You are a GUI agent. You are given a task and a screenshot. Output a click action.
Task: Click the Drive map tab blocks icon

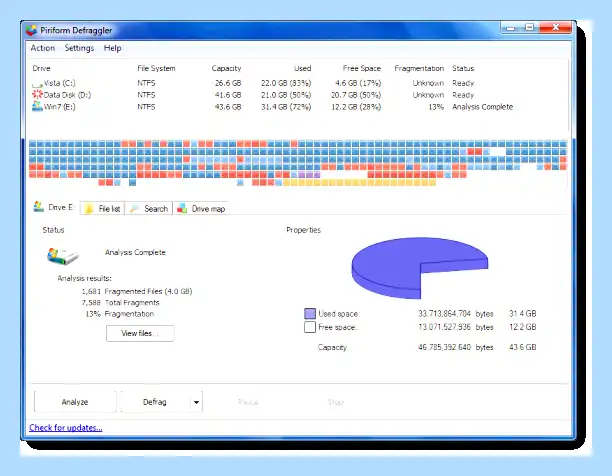pyautogui.click(x=182, y=209)
